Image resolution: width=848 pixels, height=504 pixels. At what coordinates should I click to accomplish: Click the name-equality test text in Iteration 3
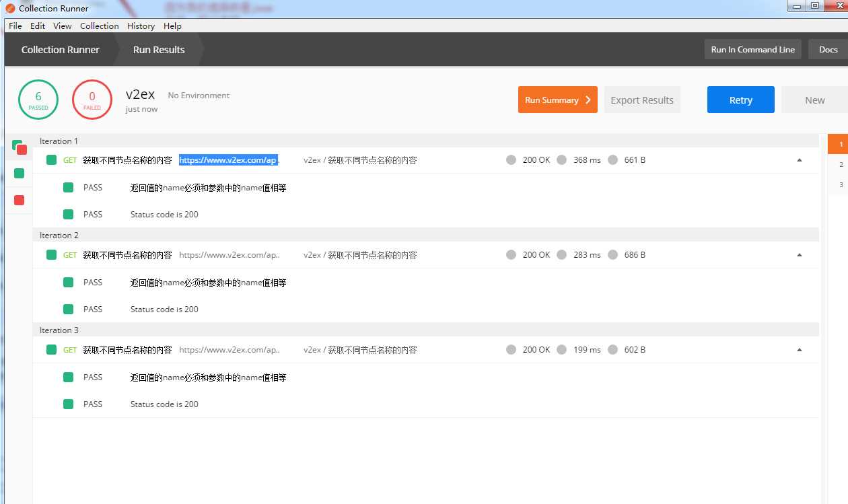coord(209,377)
